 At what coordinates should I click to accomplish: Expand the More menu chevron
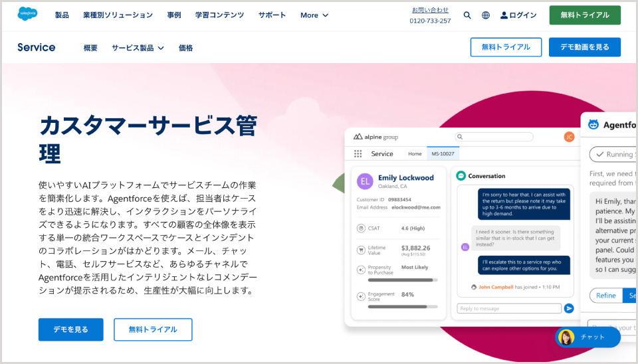point(325,15)
